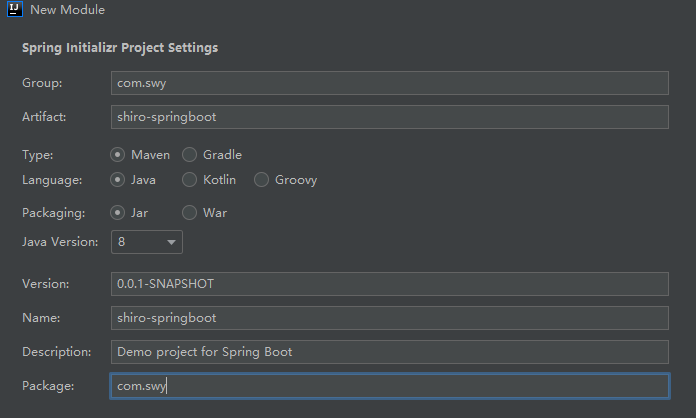Click the Name input field
This screenshot has height=418, width=696.
pyautogui.click(x=389, y=318)
